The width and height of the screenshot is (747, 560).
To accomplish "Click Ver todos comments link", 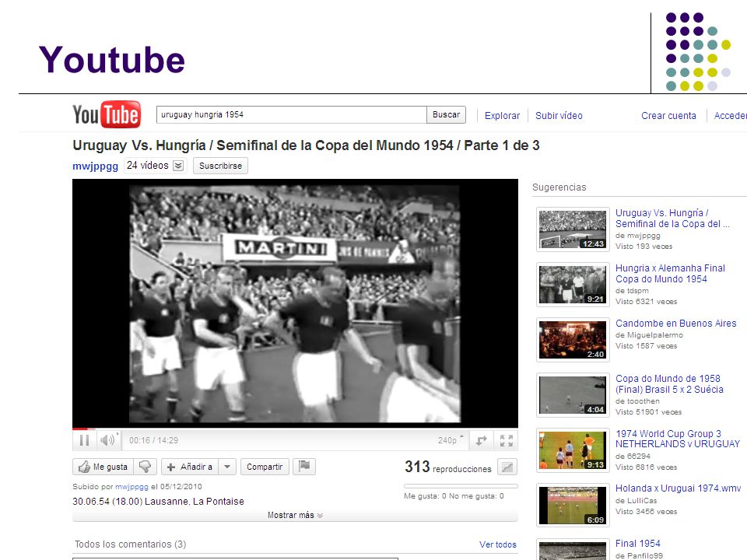I will [498, 544].
